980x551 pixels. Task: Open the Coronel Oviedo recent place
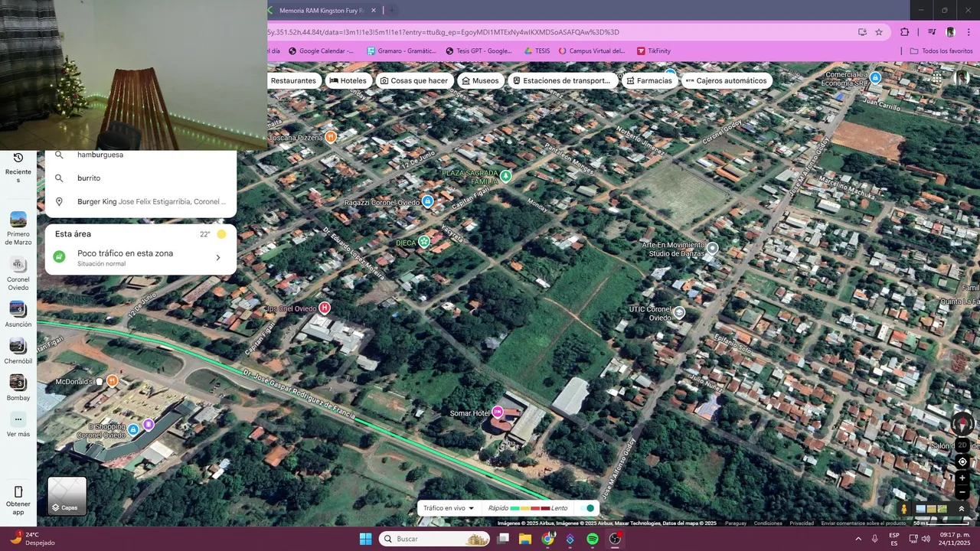point(18,274)
